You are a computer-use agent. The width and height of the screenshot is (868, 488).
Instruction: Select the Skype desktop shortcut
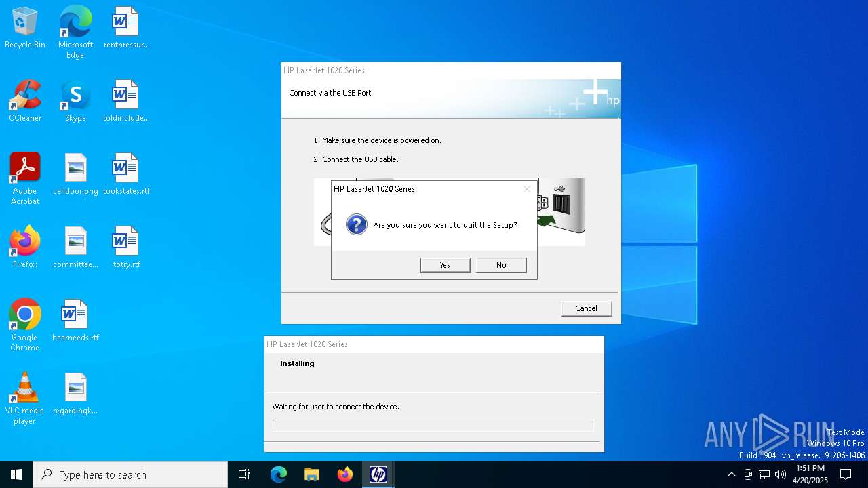[x=75, y=102]
